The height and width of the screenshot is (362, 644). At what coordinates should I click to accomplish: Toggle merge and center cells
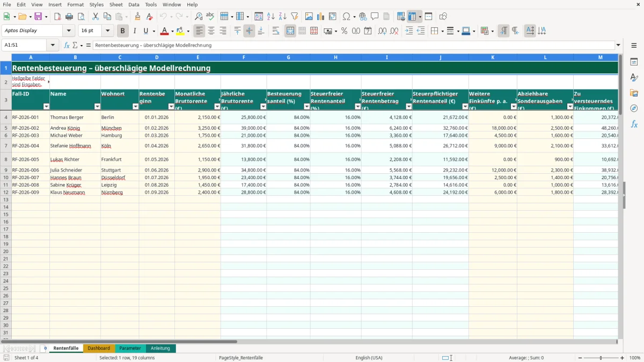coord(290,31)
